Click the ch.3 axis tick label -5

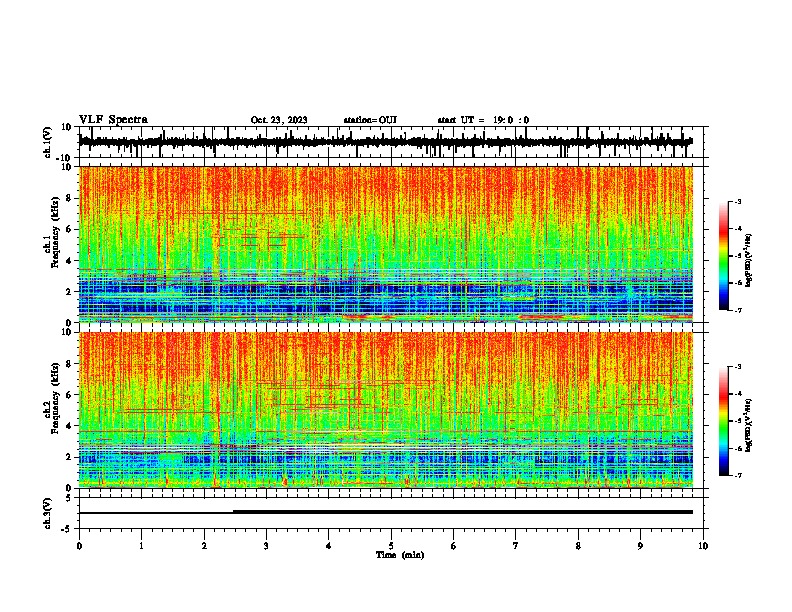point(68,529)
